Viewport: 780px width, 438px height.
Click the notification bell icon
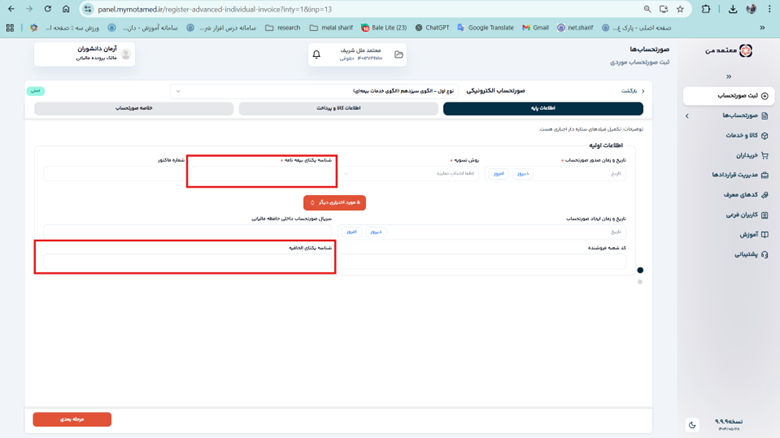tap(317, 55)
